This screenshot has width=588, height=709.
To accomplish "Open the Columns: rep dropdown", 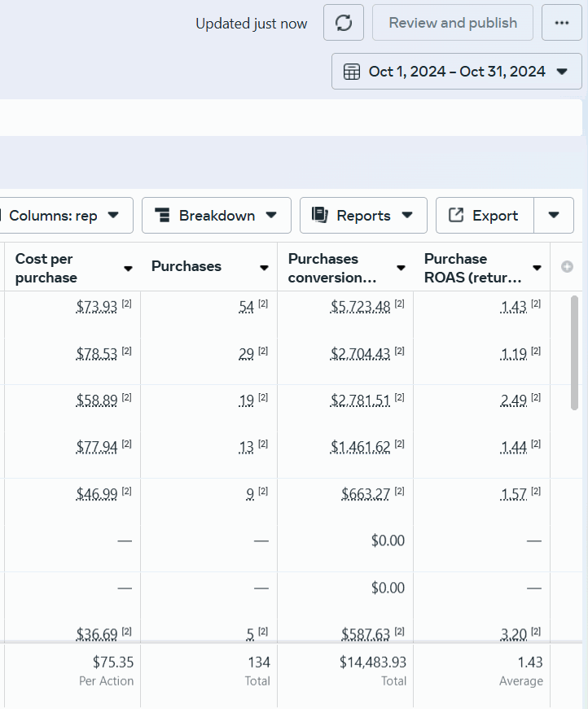I will 66,215.
